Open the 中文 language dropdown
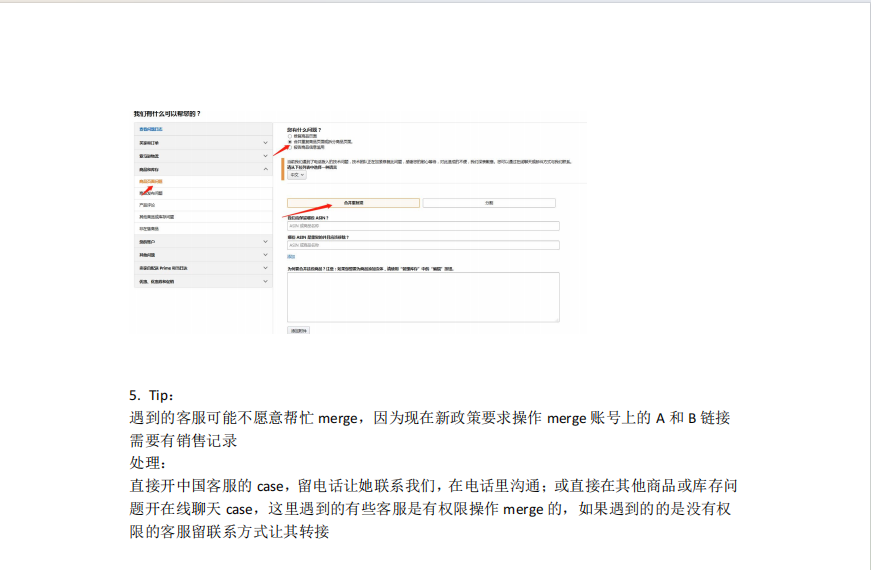Screen dimensions: 871x570 [297, 175]
